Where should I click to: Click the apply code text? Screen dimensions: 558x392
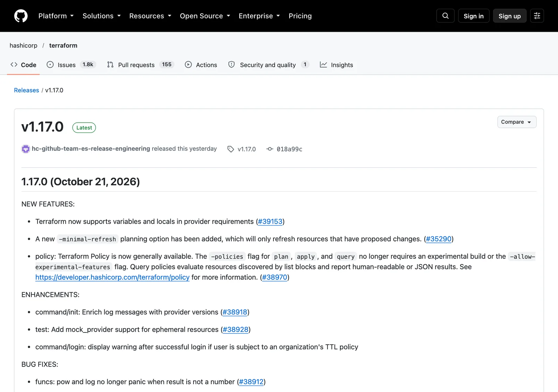click(306, 257)
